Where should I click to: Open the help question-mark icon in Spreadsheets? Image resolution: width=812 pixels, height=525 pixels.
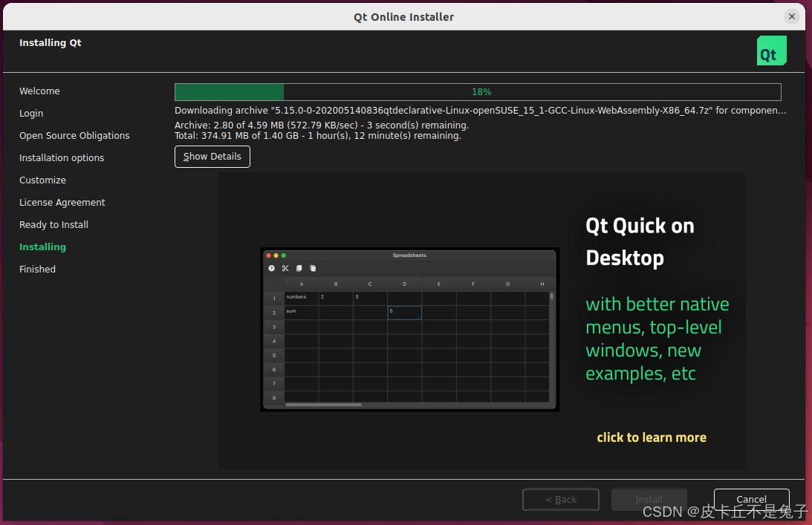[271, 268]
